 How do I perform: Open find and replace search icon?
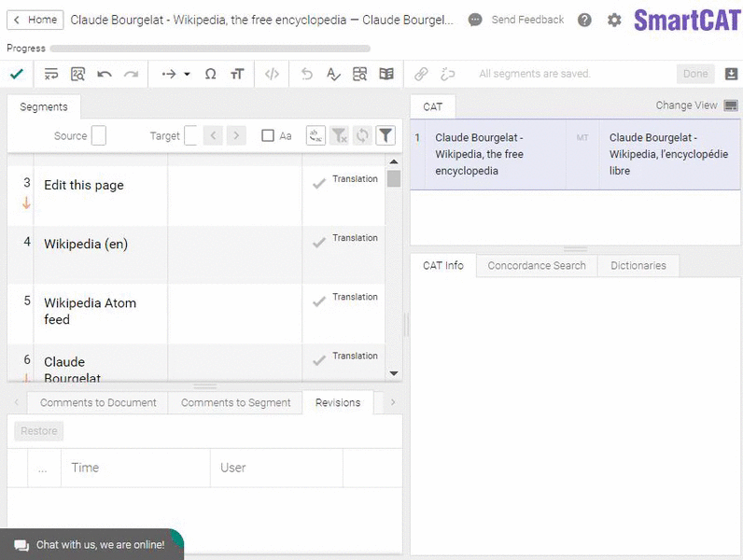click(77, 74)
